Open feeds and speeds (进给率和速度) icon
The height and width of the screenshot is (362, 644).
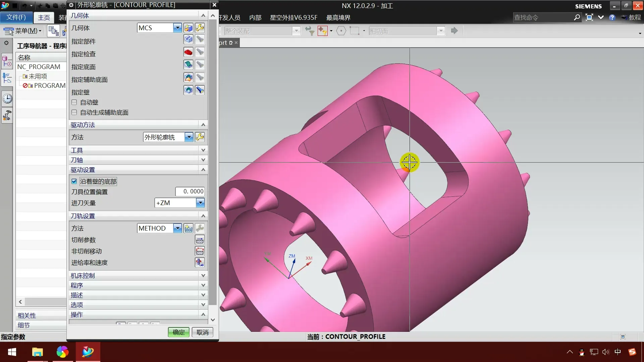click(200, 262)
